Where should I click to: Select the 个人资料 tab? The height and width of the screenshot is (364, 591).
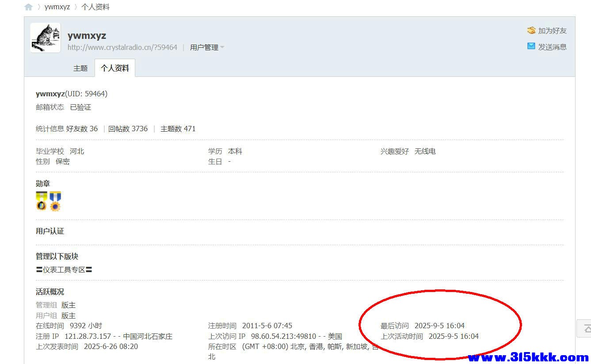click(115, 68)
